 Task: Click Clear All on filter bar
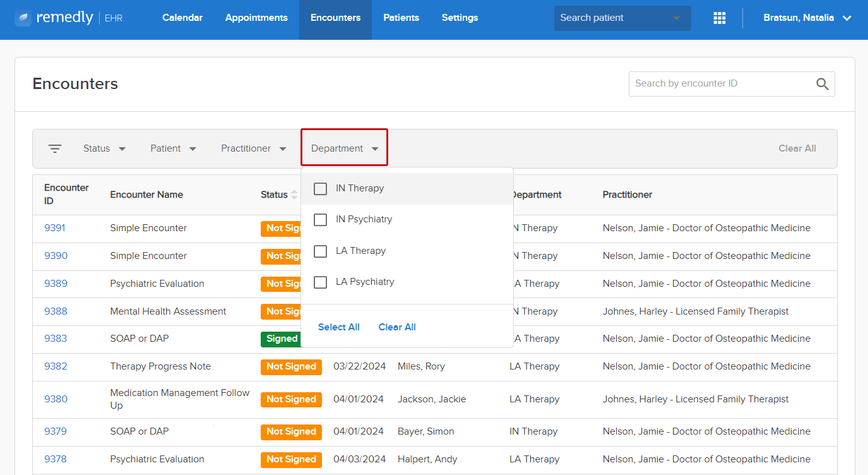click(797, 148)
